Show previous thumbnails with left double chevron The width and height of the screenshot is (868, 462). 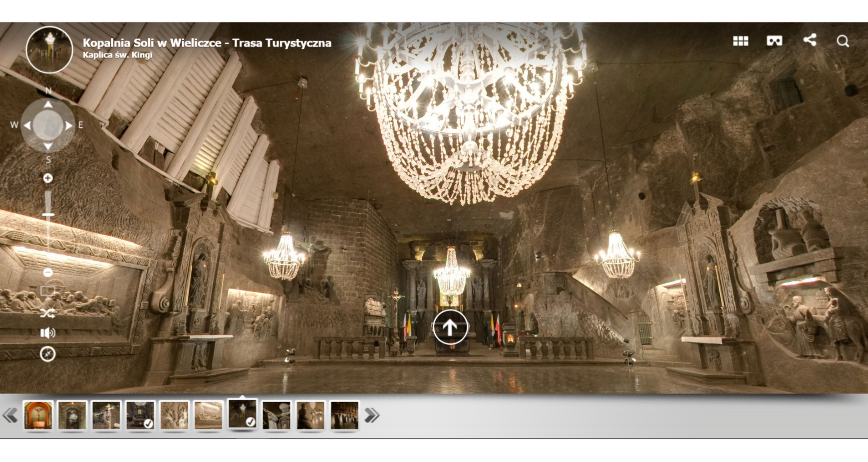coord(10,416)
